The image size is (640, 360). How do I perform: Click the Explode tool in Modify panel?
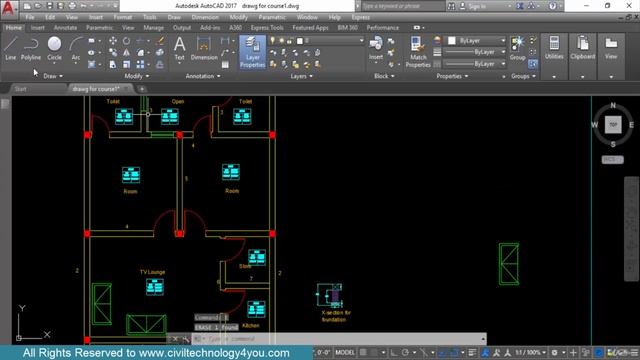pyautogui.click(x=160, y=52)
